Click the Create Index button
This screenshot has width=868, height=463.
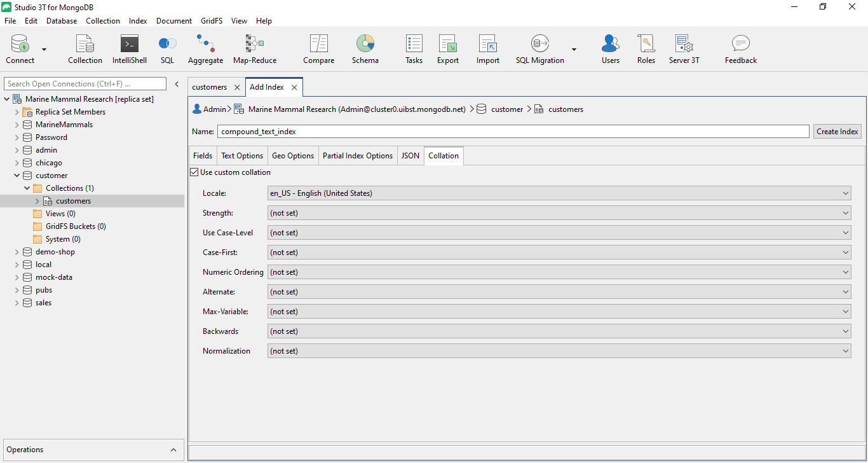tap(837, 131)
